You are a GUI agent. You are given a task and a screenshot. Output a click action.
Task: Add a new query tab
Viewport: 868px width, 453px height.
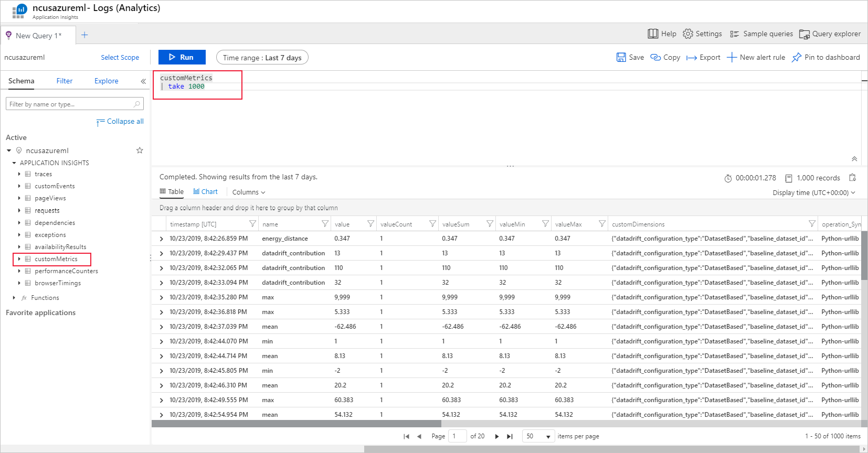pyautogui.click(x=84, y=35)
